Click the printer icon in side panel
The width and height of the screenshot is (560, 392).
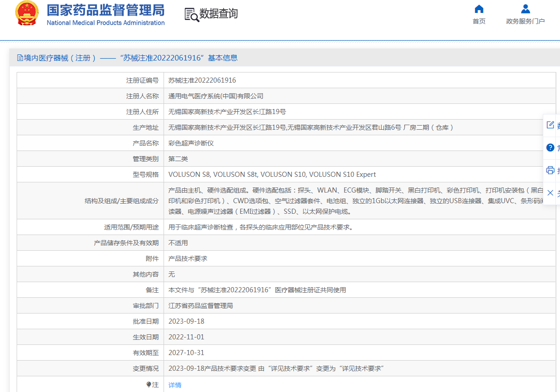pos(550,170)
